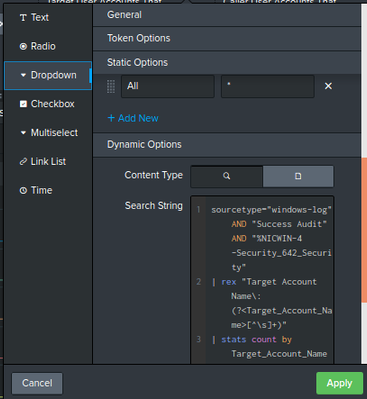
Task: Add a new static option
Action: [133, 118]
